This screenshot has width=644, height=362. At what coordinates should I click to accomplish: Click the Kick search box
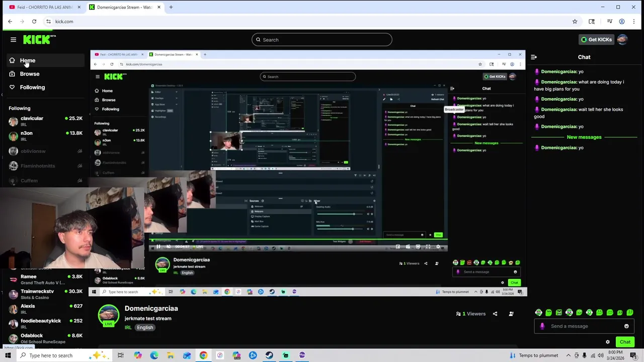click(322, 40)
